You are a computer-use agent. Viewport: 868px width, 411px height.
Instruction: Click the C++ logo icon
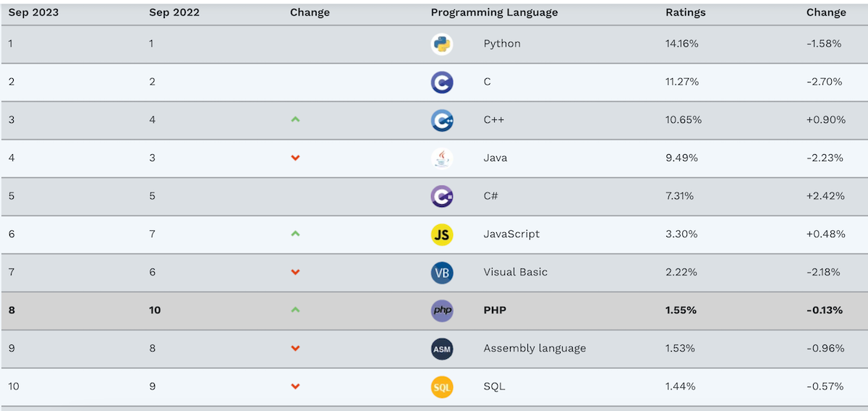[441, 120]
